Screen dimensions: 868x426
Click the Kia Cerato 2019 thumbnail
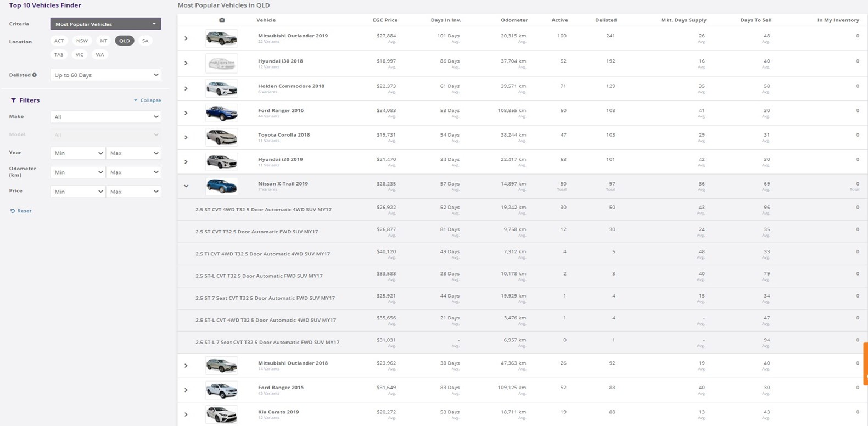[x=222, y=414]
